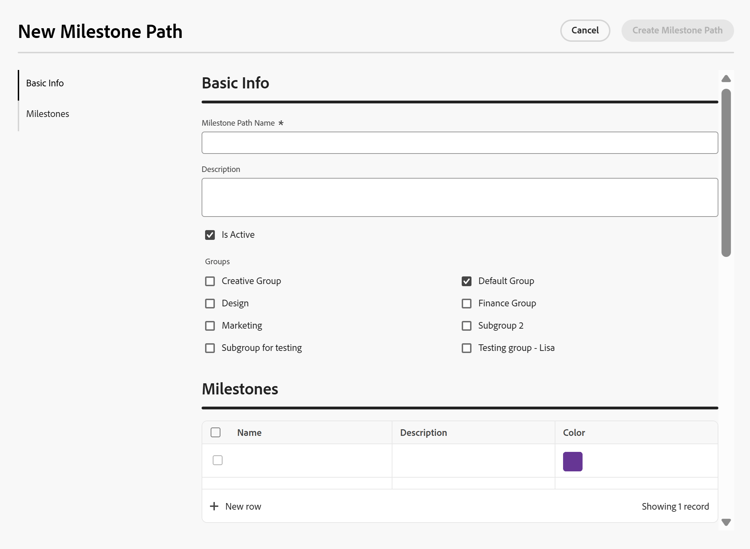
Task: Enable Testing group - Lisa checkbox
Action: tap(466, 348)
